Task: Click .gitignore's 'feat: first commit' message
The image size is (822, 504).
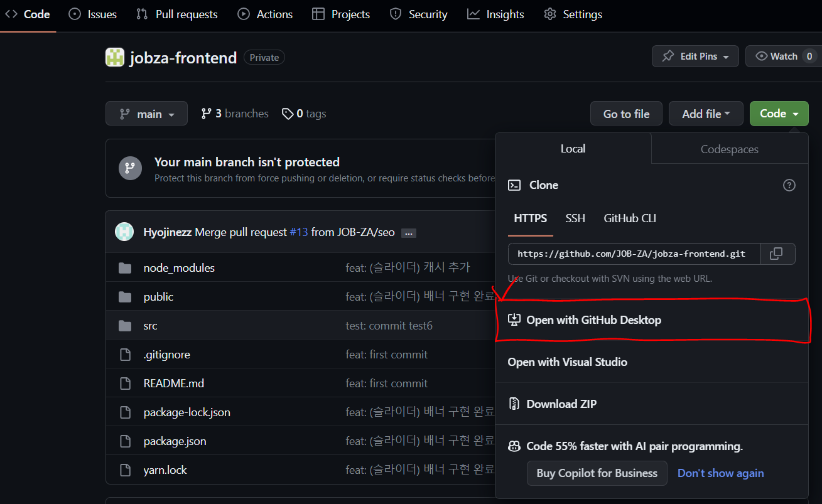Action: point(387,355)
